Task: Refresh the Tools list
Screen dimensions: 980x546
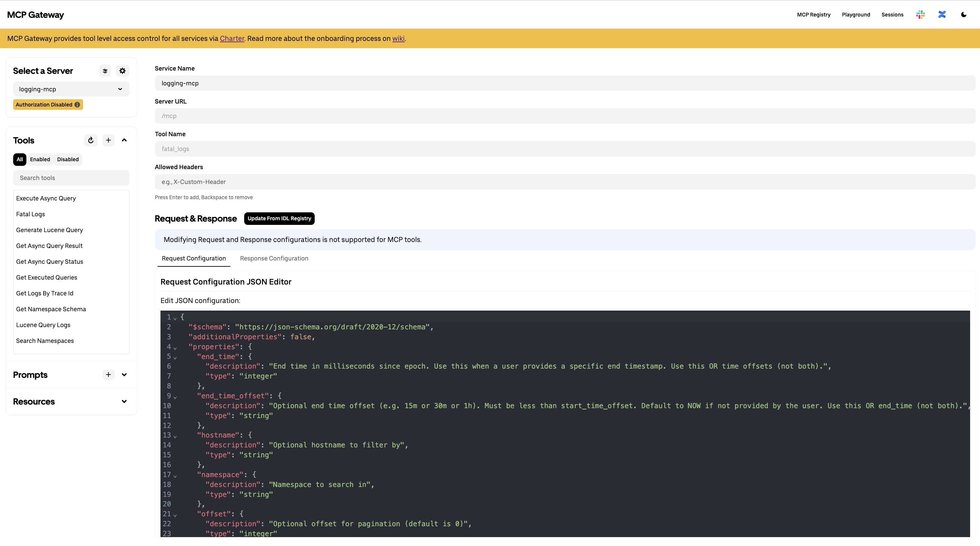Action: click(x=91, y=140)
